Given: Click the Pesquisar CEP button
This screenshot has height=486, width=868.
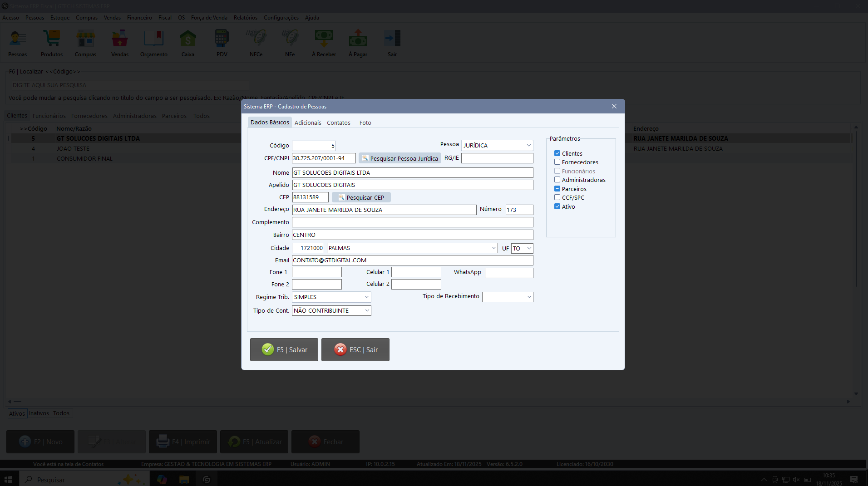Looking at the screenshot, I should tap(361, 197).
